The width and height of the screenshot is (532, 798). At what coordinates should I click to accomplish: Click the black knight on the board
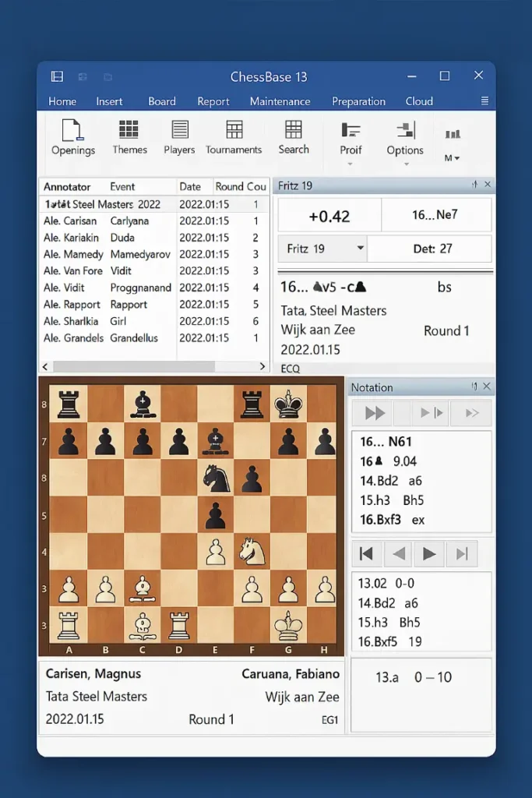[x=217, y=478]
